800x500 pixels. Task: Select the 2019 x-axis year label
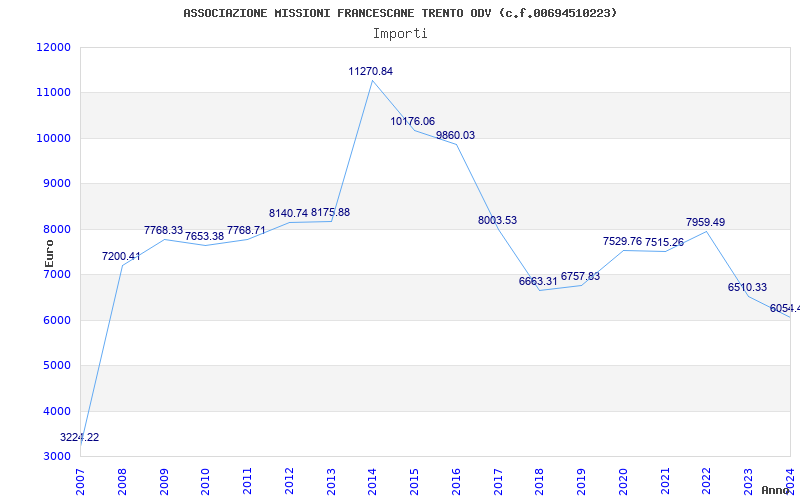(x=581, y=481)
